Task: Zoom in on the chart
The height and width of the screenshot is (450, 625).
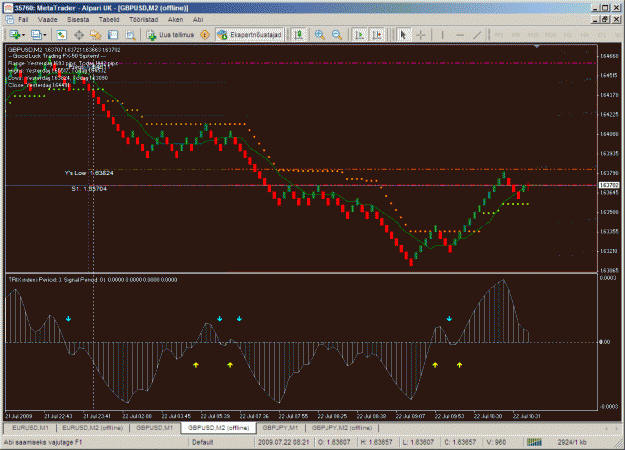Action: pos(319,35)
